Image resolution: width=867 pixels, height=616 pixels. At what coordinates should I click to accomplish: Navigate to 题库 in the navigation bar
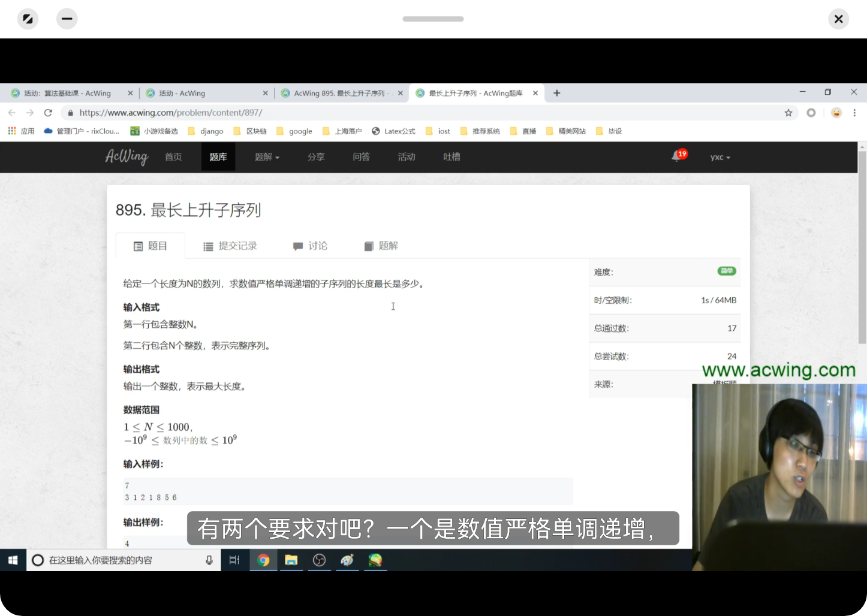click(x=218, y=157)
